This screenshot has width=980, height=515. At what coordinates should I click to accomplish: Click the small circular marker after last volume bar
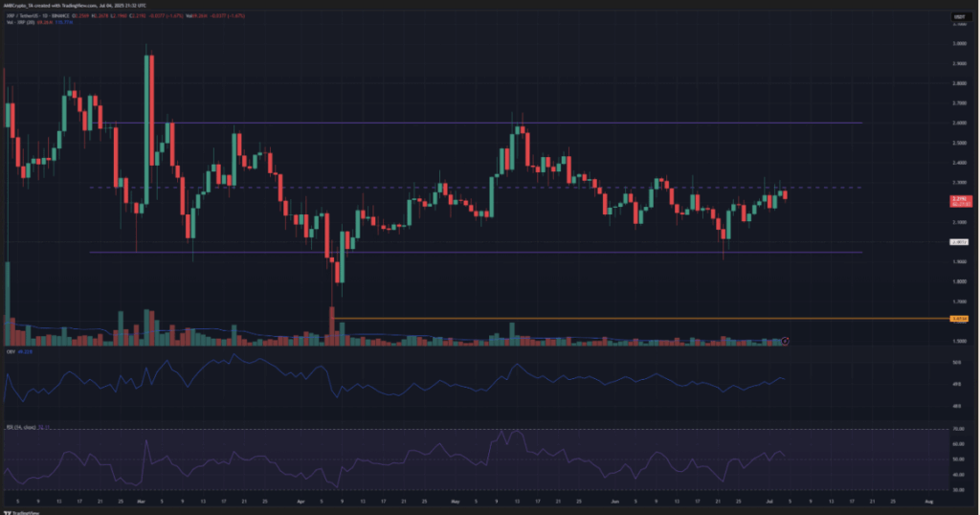(785, 341)
